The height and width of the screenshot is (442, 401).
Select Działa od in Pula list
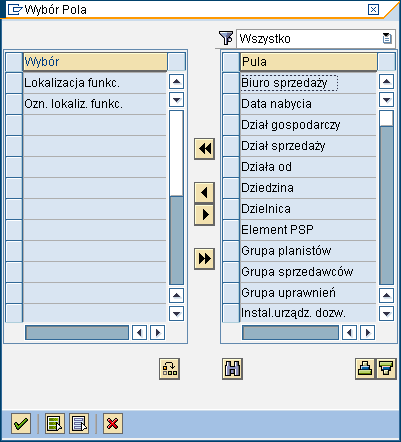(308, 167)
